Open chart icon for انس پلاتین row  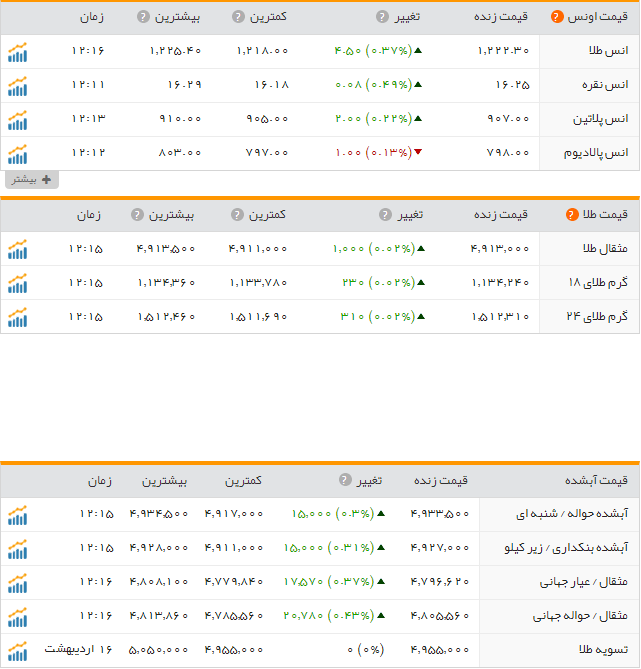tap(17, 120)
